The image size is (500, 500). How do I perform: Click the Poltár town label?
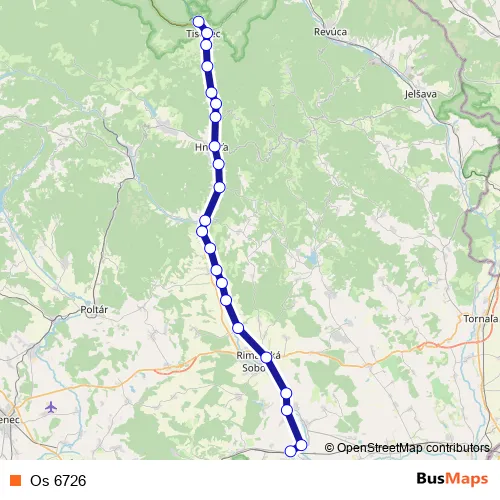pyautogui.click(x=94, y=310)
